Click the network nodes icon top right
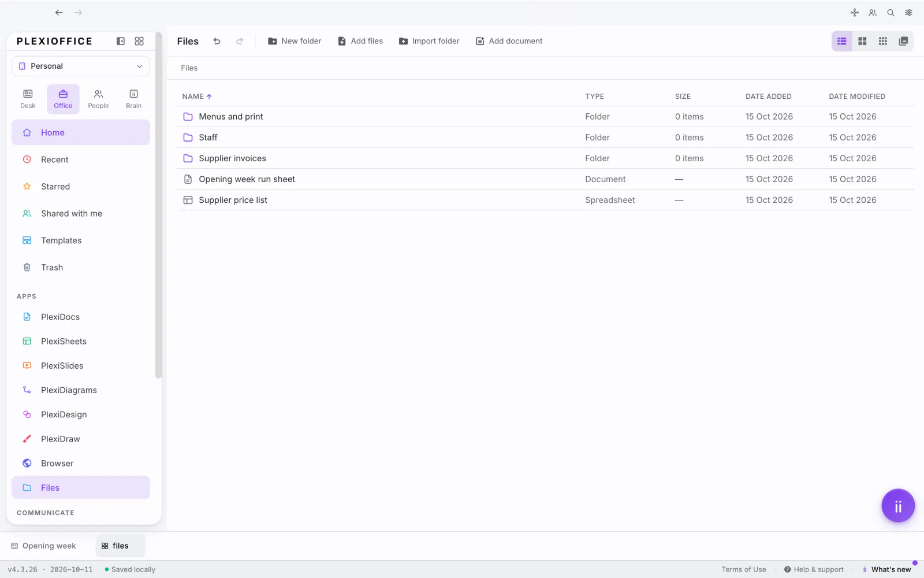This screenshot has height=578, width=924. [855, 13]
